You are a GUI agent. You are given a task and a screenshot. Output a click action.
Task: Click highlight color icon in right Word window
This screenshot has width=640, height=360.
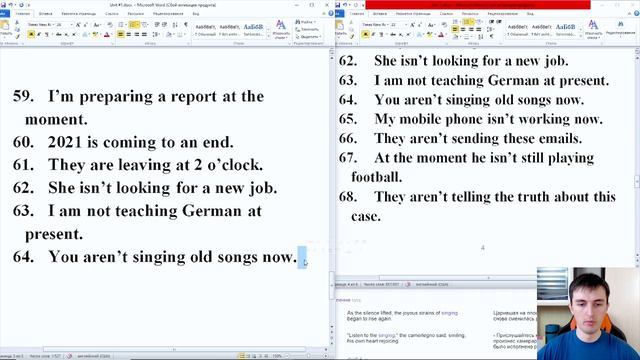point(429,35)
